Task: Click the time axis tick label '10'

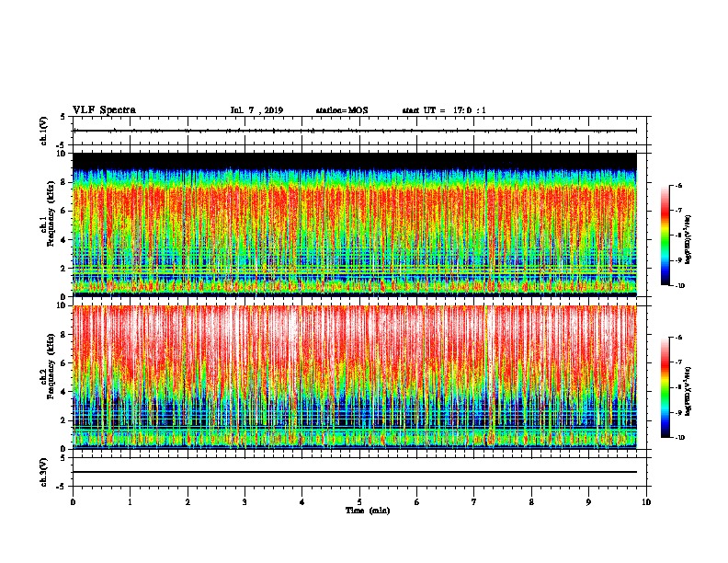Action: point(646,502)
